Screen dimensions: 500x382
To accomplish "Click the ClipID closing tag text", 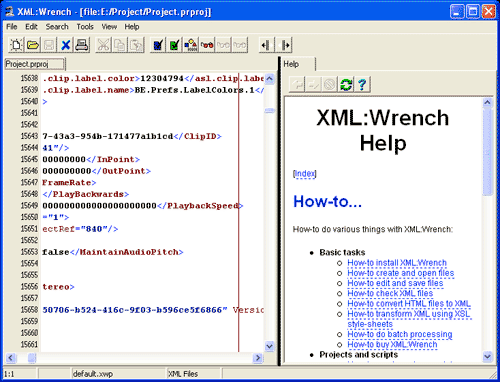I will tap(198, 136).
